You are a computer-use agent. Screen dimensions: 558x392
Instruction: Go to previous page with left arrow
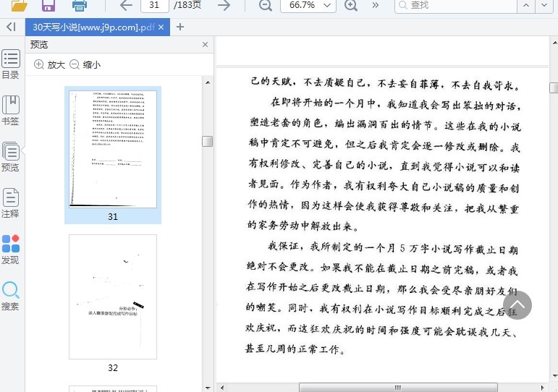click(x=126, y=6)
